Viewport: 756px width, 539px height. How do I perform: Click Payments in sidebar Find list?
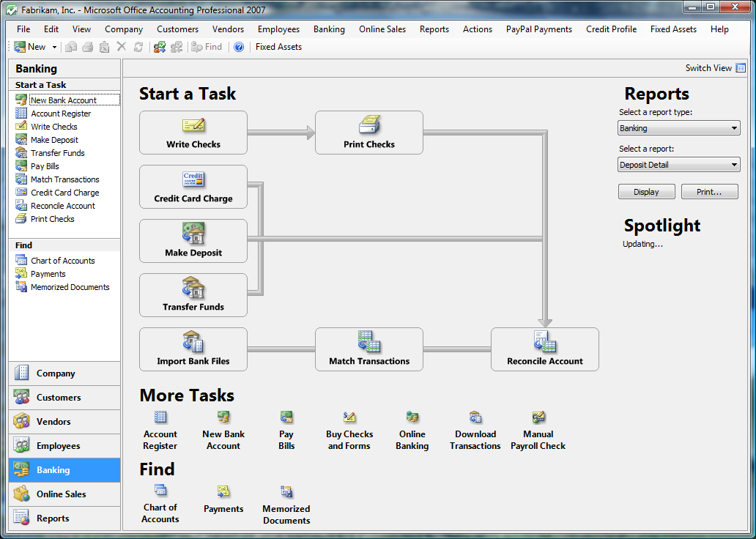coord(48,274)
